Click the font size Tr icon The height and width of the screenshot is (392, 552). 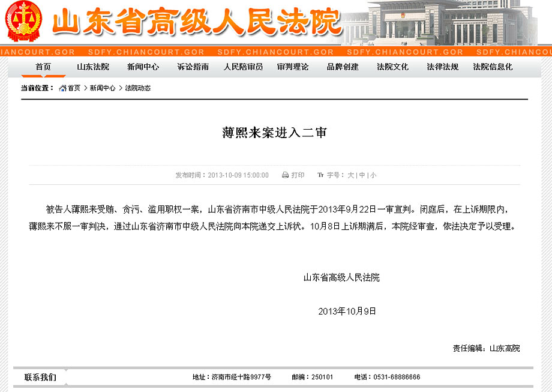click(x=320, y=175)
